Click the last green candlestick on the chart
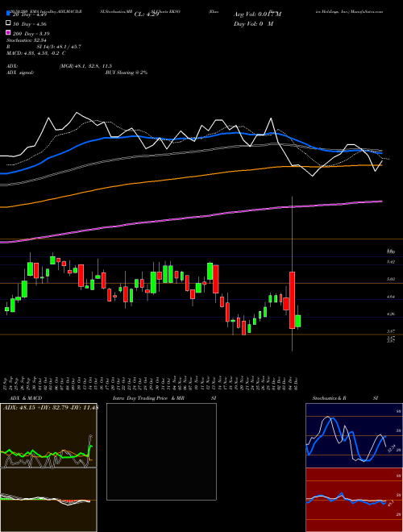 [x=298, y=321]
